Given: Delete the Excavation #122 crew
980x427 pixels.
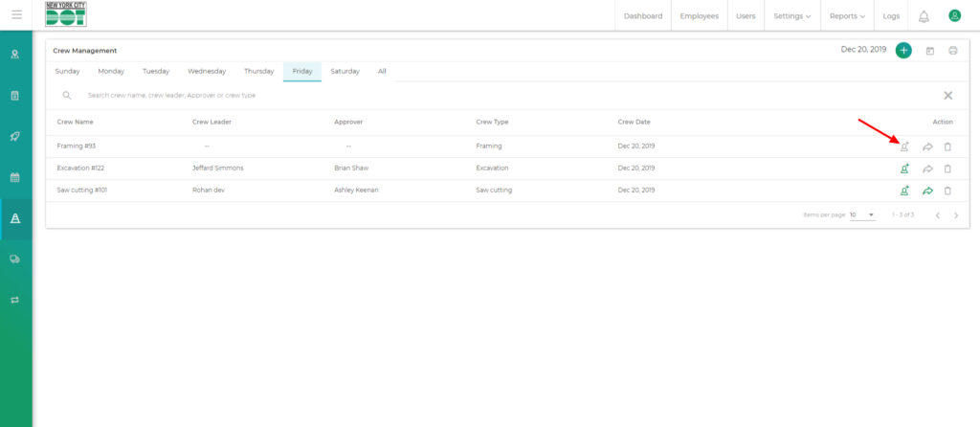Looking at the screenshot, I should point(947,169).
